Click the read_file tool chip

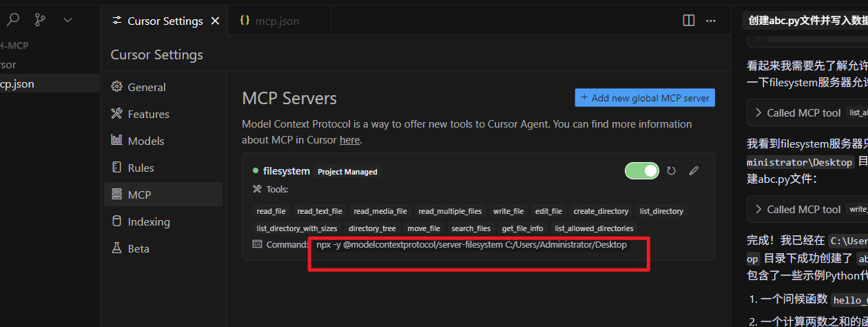(271, 211)
